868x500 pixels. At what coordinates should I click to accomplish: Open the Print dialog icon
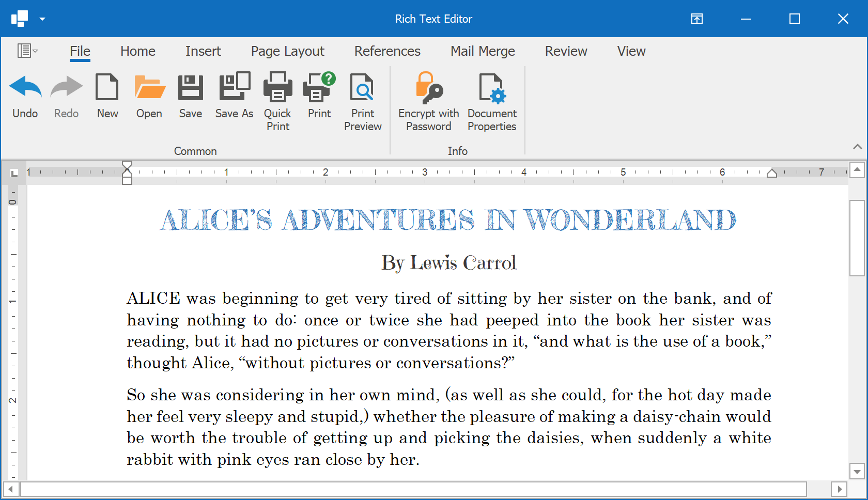319,87
